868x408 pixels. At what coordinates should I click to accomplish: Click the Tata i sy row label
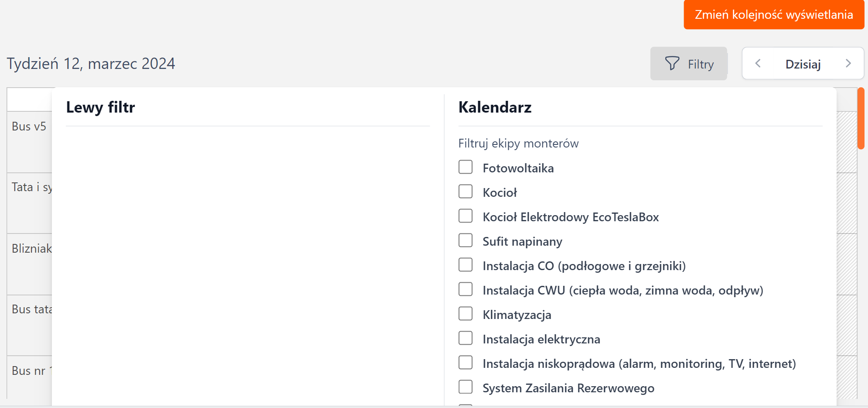(x=31, y=187)
